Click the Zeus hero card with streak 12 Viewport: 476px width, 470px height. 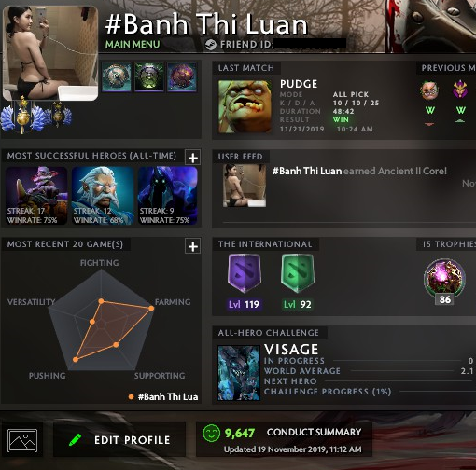[x=103, y=196]
